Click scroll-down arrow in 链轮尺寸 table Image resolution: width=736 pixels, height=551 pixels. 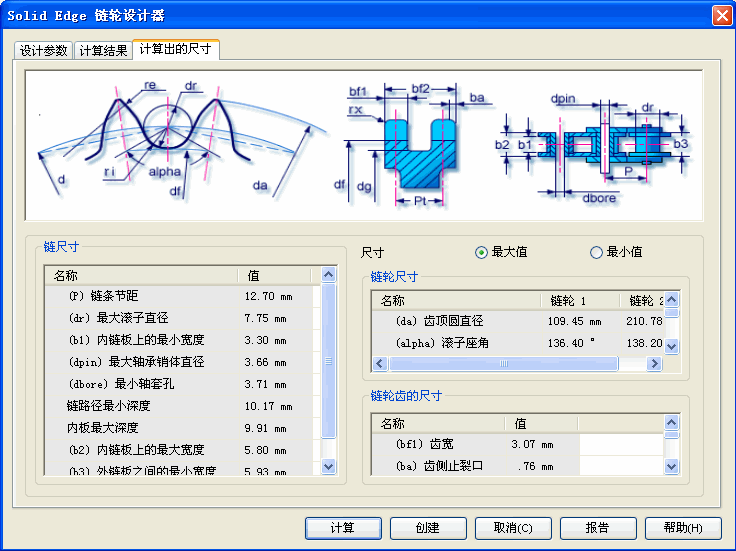(672, 346)
